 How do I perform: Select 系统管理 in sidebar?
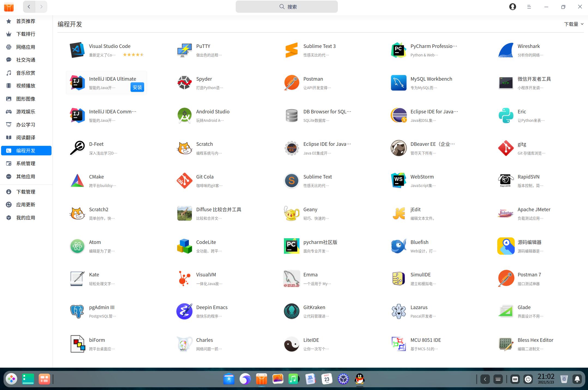[x=26, y=164]
